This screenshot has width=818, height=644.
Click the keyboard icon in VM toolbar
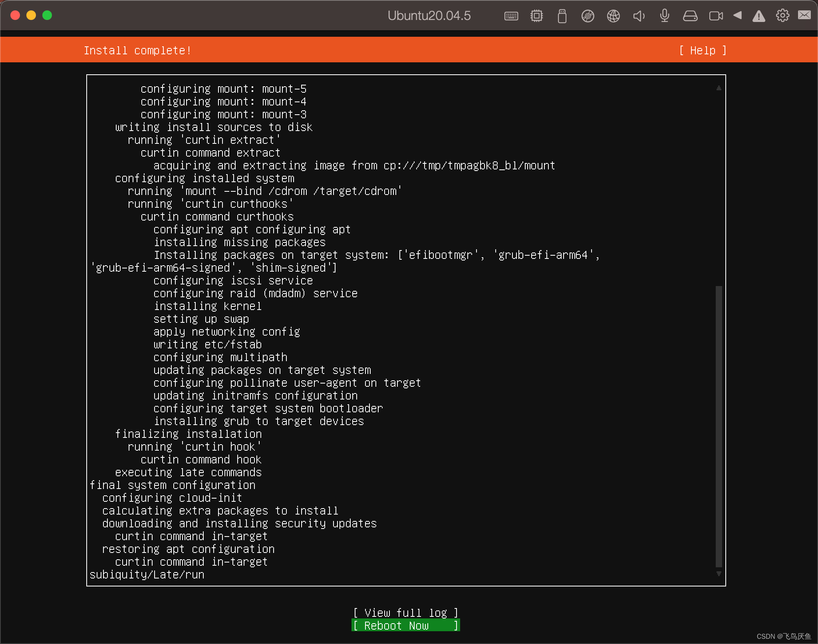511,16
